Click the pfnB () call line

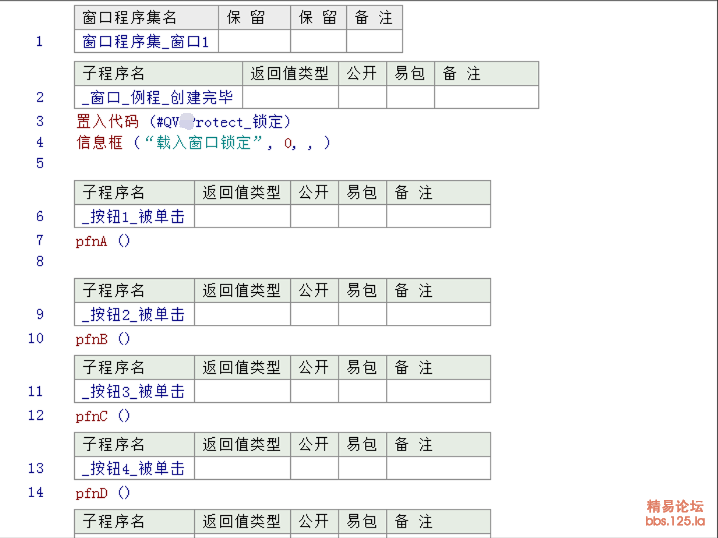coord(103,338)
